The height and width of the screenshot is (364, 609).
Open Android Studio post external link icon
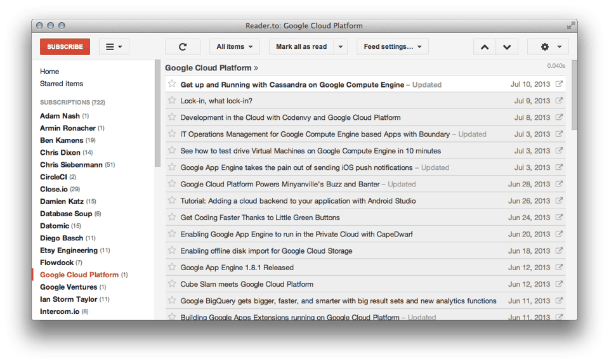click(x=559, y=200)
